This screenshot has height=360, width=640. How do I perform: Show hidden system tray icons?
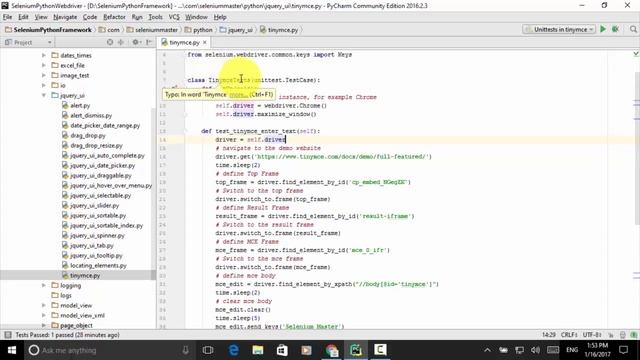(487, 350)
